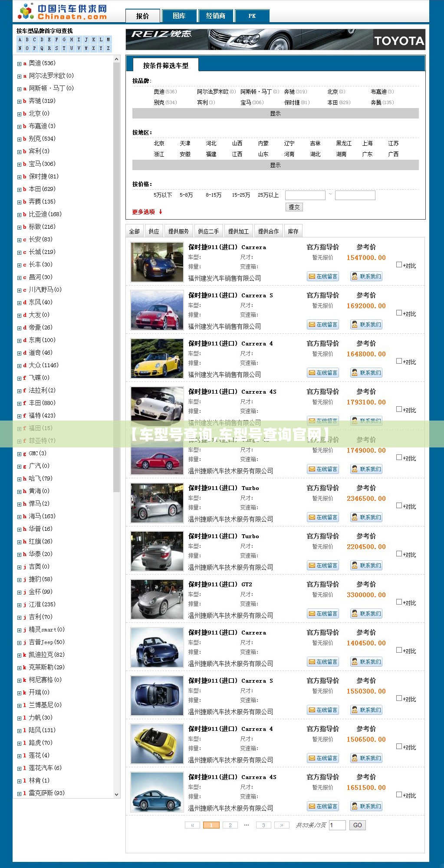Click 在线留言 for the 1749000.00 listing
Viewport: 444px width, 868px height.
pos(323,469)
